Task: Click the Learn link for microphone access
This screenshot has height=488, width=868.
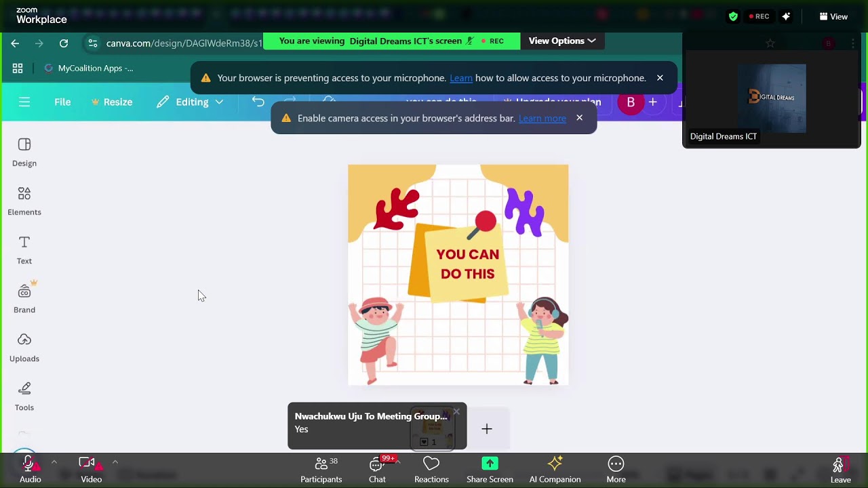Action: 461,78
